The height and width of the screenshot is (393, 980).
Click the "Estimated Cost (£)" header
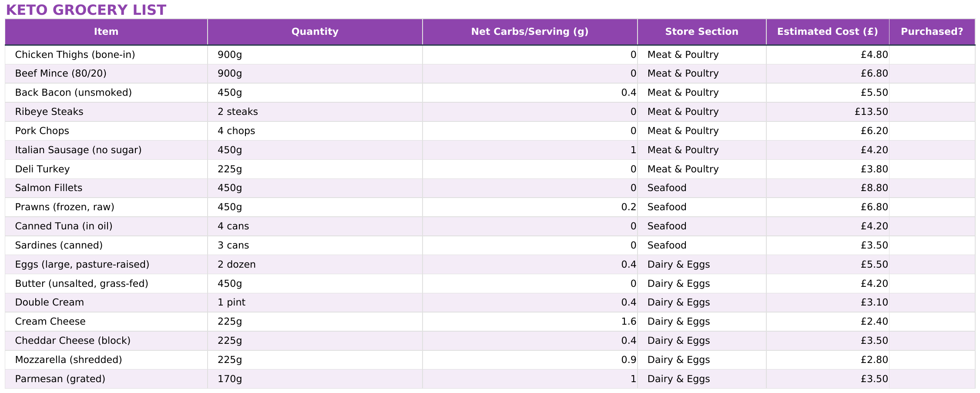coord(828,32)
